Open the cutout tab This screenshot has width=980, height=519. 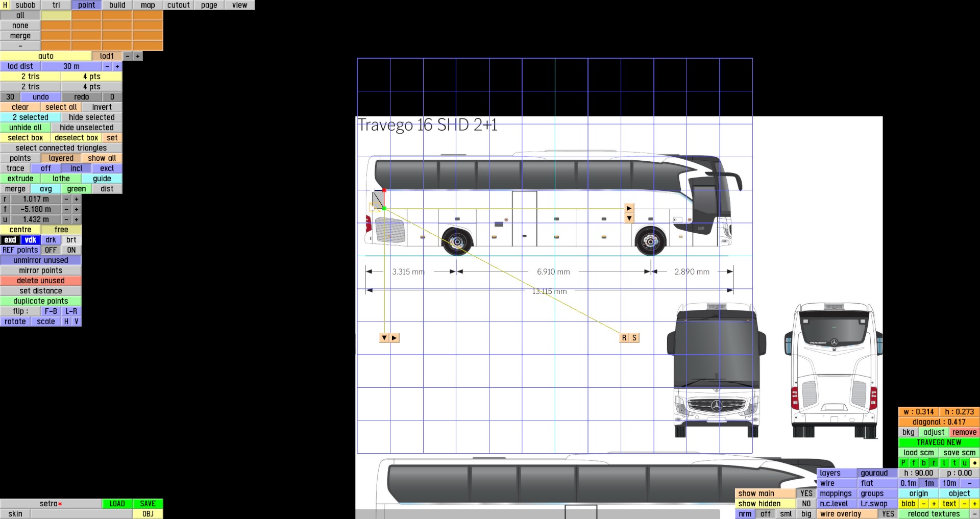pos(179,5)
